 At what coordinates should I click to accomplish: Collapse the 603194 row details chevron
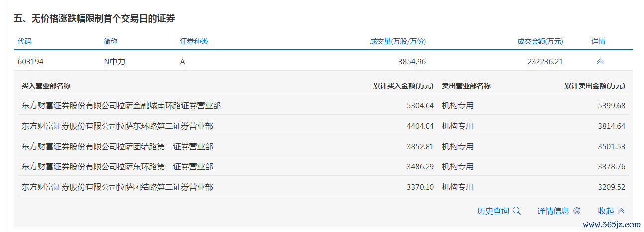[600, 62]
